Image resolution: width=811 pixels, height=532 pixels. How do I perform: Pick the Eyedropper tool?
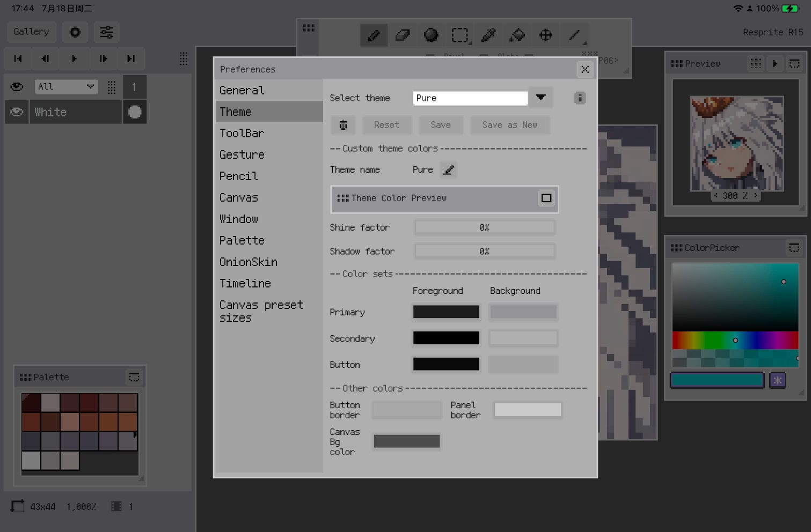coord(488,35)
